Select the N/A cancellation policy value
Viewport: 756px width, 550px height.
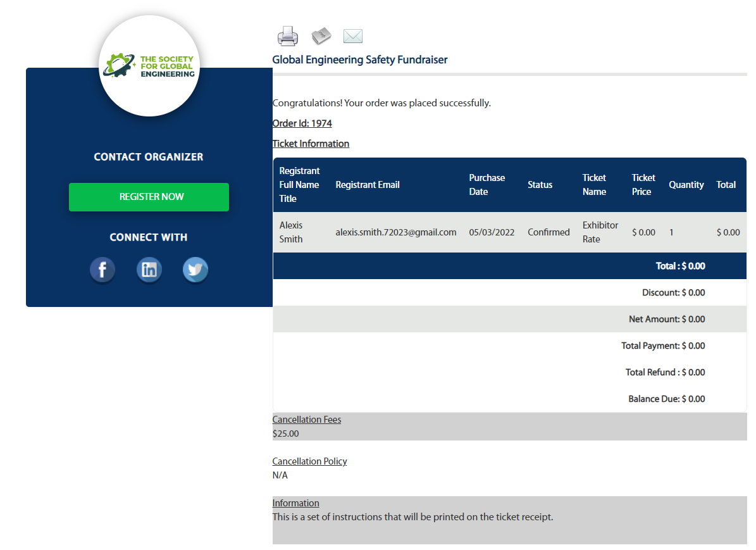click(x=280, y=475)
